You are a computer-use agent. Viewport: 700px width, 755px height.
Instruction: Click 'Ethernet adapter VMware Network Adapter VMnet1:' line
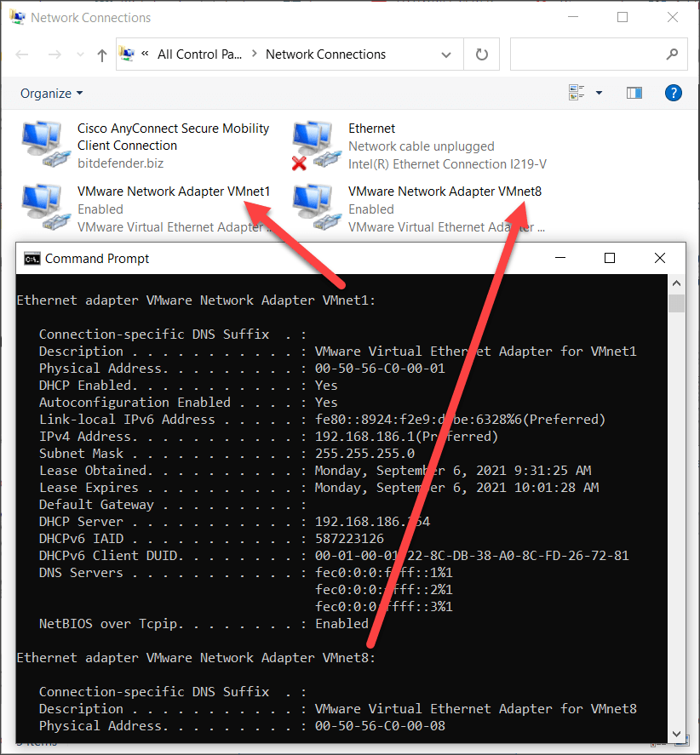click(196, 300)
